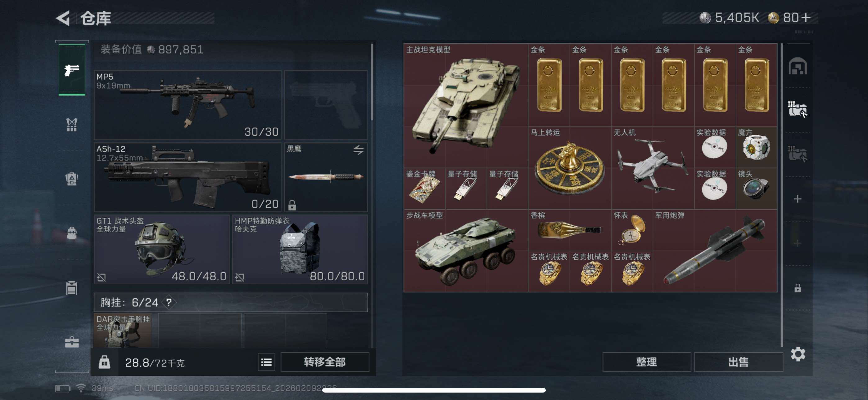Image resolution: width=868 pixels, height=400 pixels.
Task: Click the equipment panel scrollbar
Action: 372,82
